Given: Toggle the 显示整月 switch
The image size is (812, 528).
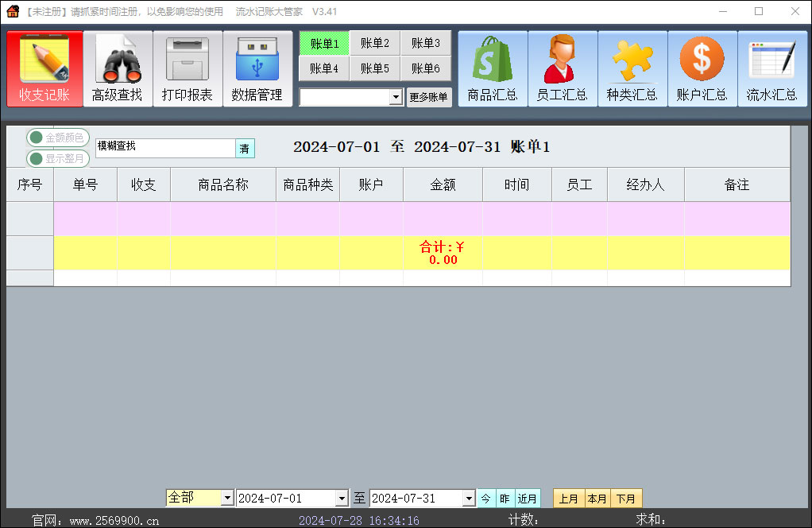Looking at the screenshot, I should tap(57, 158).
